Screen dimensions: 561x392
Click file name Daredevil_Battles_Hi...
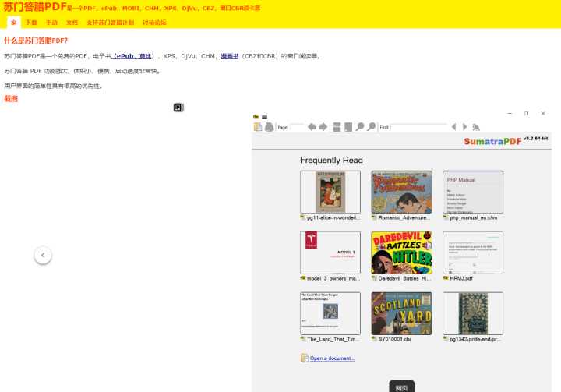coord(404,278)
